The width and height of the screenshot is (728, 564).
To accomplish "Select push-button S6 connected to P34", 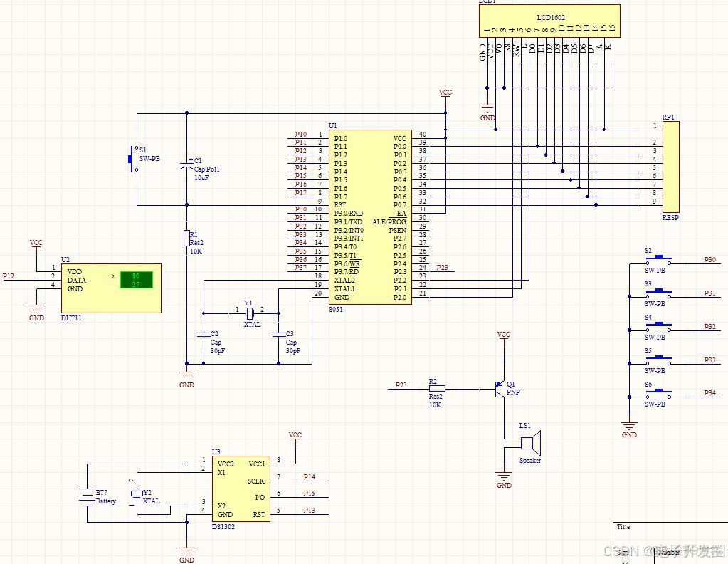I will (x=658, y=395).
